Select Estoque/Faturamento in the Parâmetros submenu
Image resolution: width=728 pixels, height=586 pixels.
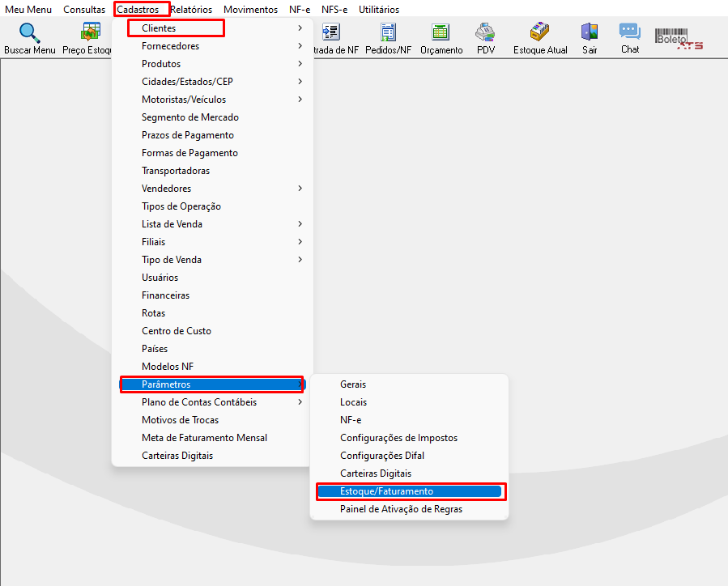[411, 490]
